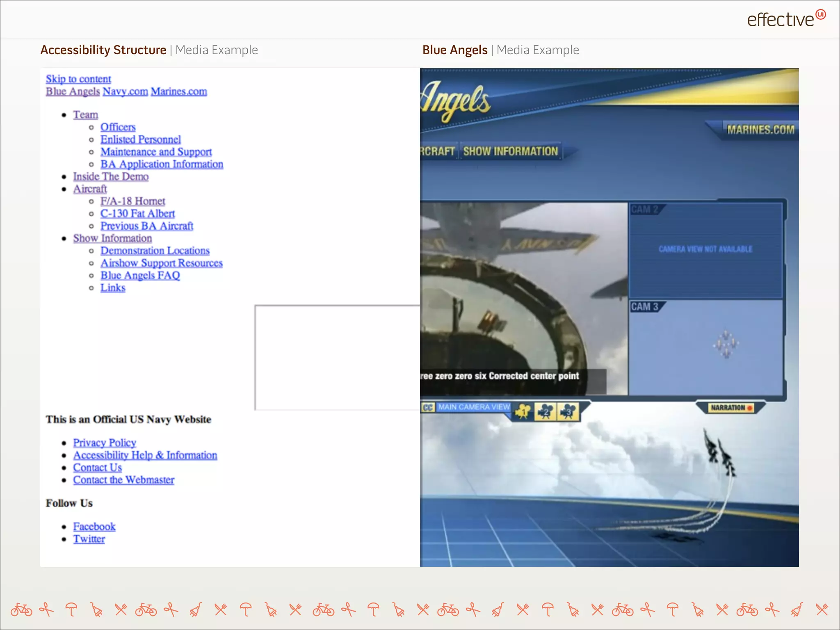Open BA Application Information link

tap(162, 164)
